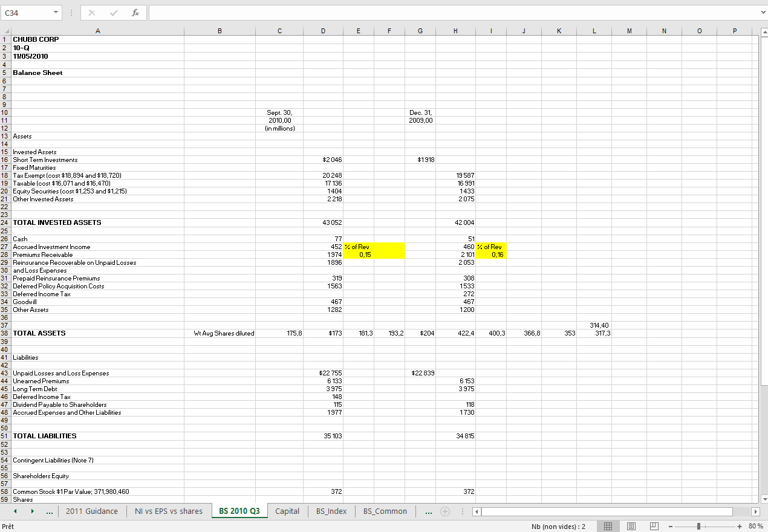Click the $22 755 unpaid losses value
Viewport: 768px width, 532px height.
324,373
